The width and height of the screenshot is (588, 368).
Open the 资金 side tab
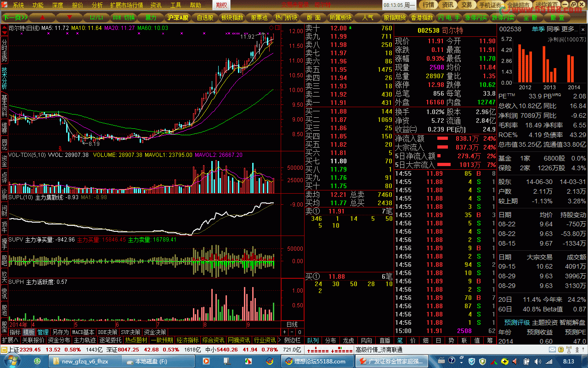point(4,161)
